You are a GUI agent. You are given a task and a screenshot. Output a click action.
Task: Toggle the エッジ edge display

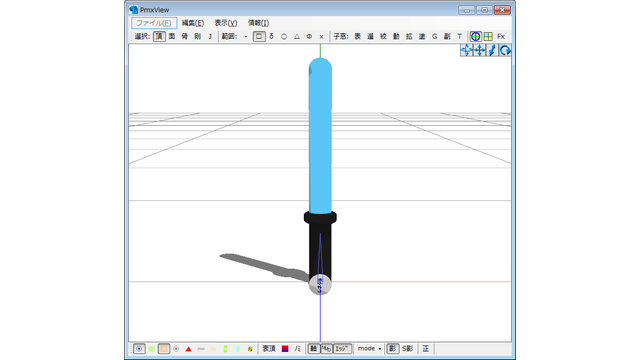pos(342,349)
